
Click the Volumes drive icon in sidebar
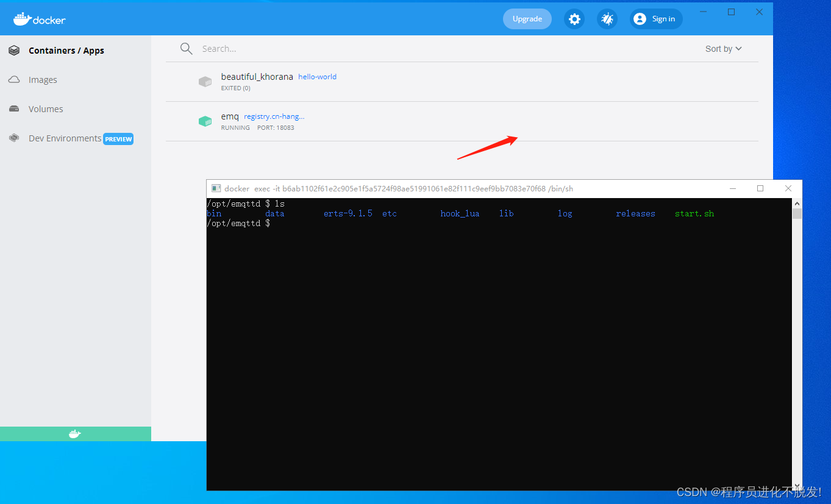click(x=14, y=109)
